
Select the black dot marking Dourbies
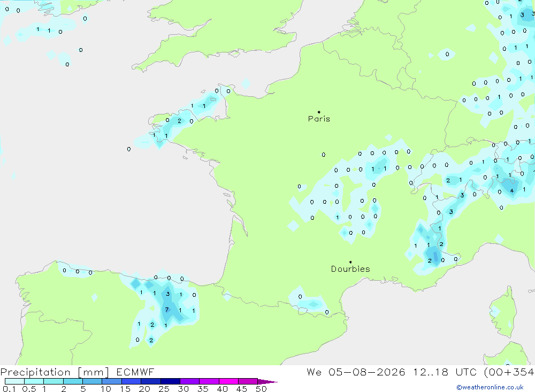click(x=350, y=262)
